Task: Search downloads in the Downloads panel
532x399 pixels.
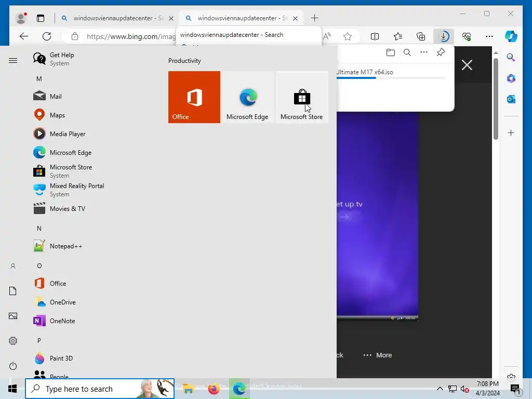Action: 407,52
